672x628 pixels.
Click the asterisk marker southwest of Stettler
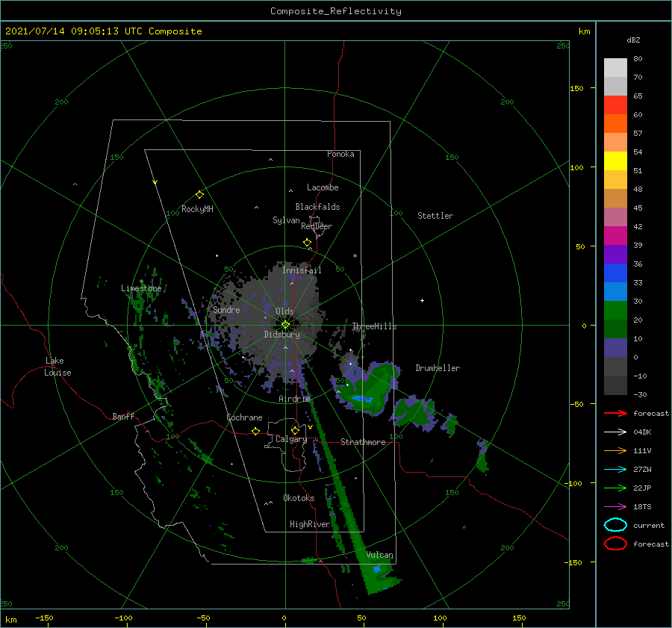pyautogui.click(x=355, y=256)
